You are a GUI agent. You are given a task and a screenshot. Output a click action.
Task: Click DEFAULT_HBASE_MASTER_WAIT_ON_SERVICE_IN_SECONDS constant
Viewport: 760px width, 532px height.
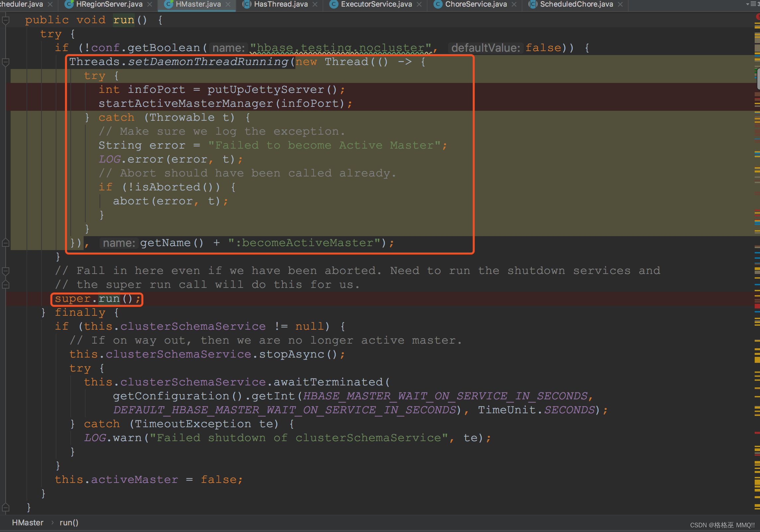285,410
